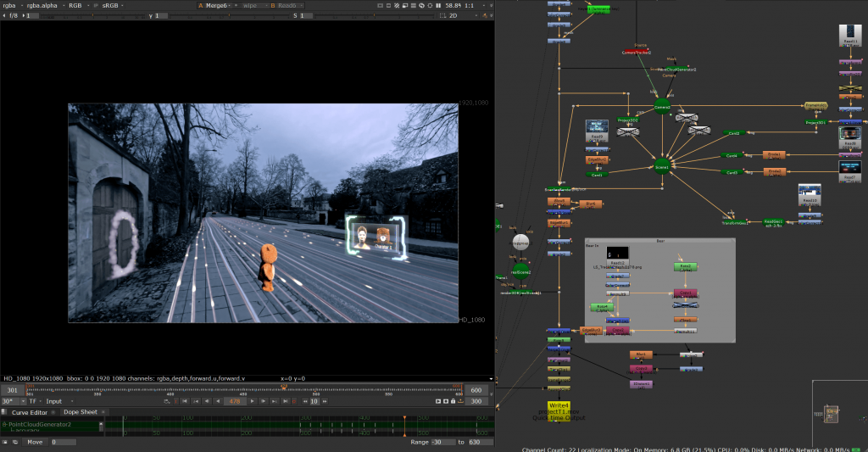
Task: Select the Project3D2 node
Action: (x=628, y=120)
